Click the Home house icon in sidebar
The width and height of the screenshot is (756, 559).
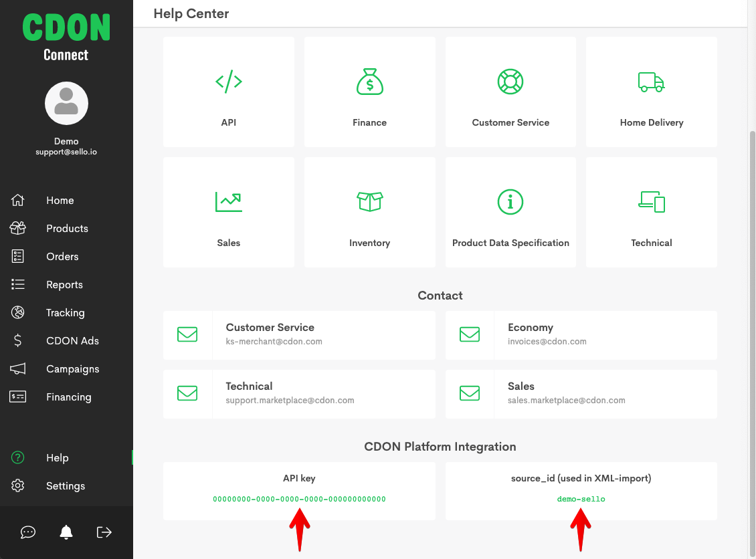pyautogui.click(x=18, y=200)
